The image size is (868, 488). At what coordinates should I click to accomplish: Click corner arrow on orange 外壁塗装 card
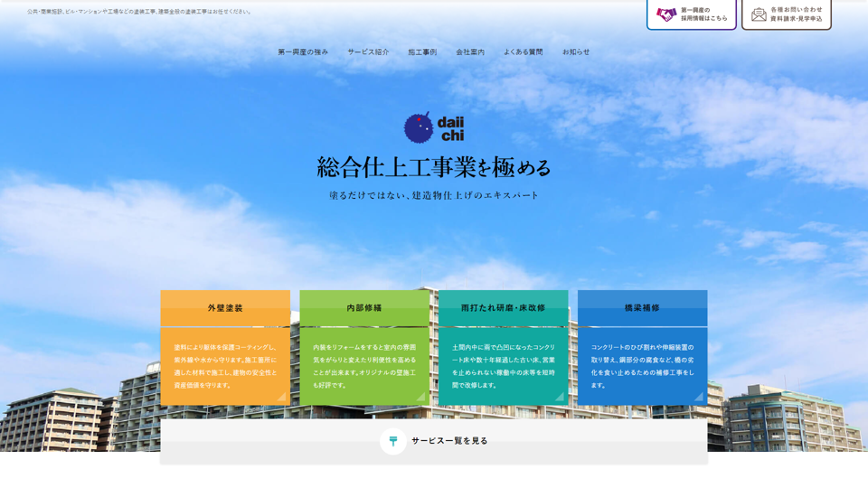[281, 396]
